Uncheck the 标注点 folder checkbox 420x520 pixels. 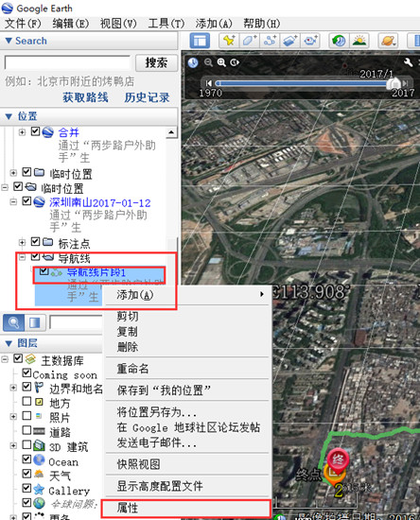35,241
